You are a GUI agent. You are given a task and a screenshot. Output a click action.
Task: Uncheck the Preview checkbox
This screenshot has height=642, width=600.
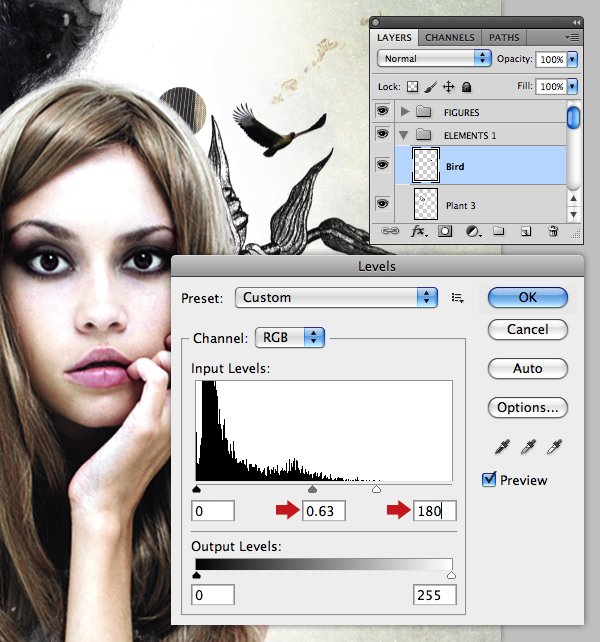pyautogui.click(x=489, y=479)
